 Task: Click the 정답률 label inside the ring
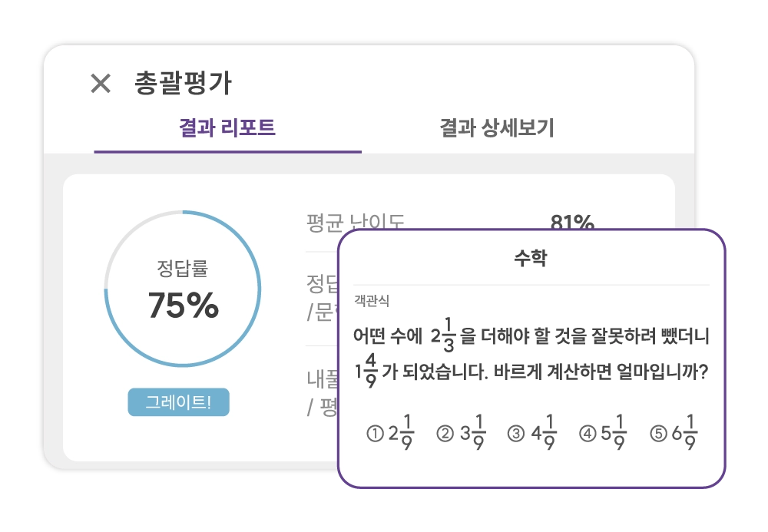[x=183, y=269]
